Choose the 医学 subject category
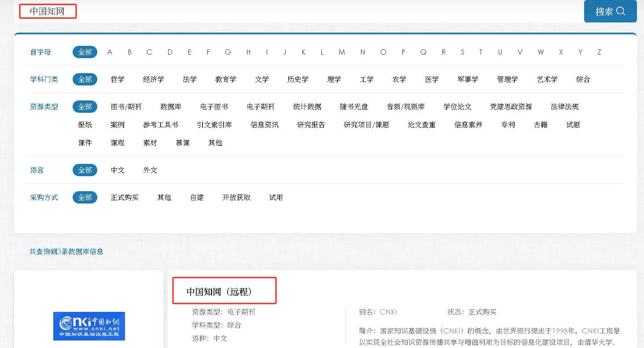The width and height of the screenshot is (644, 348). (432, 79)
